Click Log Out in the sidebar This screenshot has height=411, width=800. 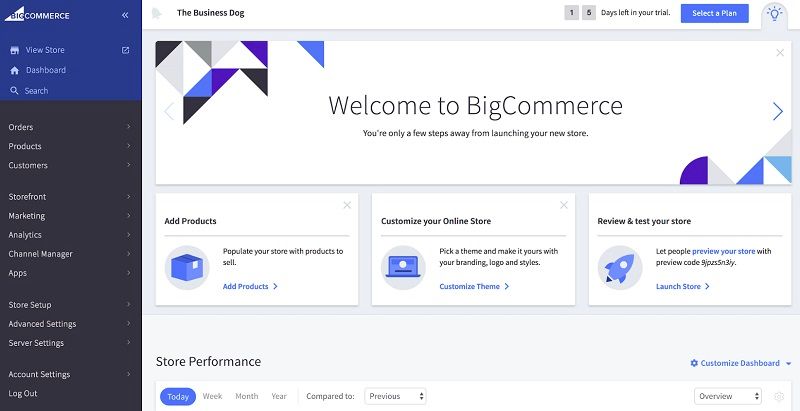click(23, 394)
